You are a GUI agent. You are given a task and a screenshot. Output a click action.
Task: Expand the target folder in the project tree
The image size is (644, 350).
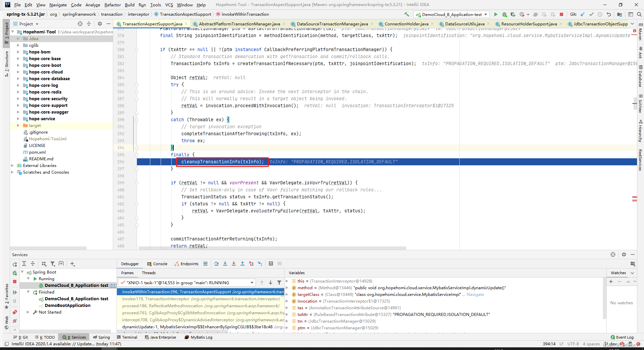coord(18,126)
